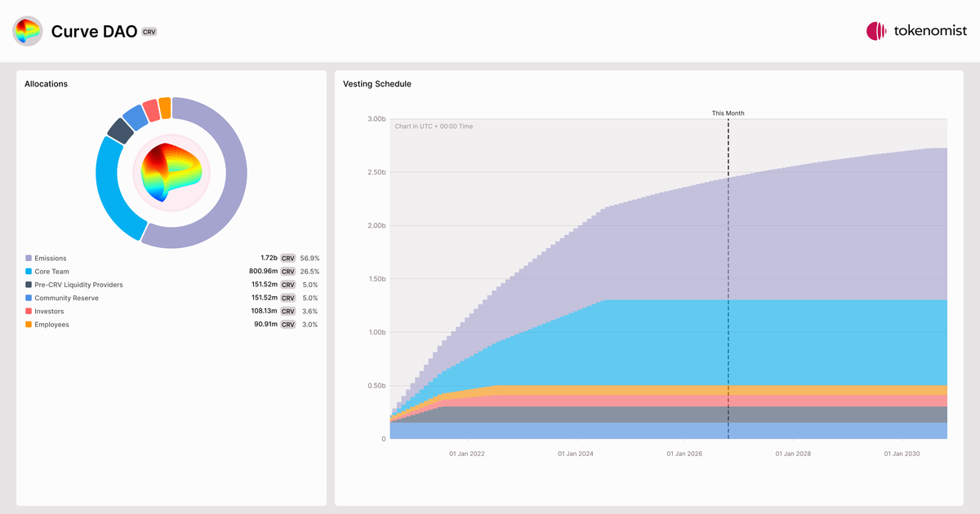Click the CRV ticker badge beside Curve DAO
The width and height of the screenshot is (980, 514).
(149, 32)
